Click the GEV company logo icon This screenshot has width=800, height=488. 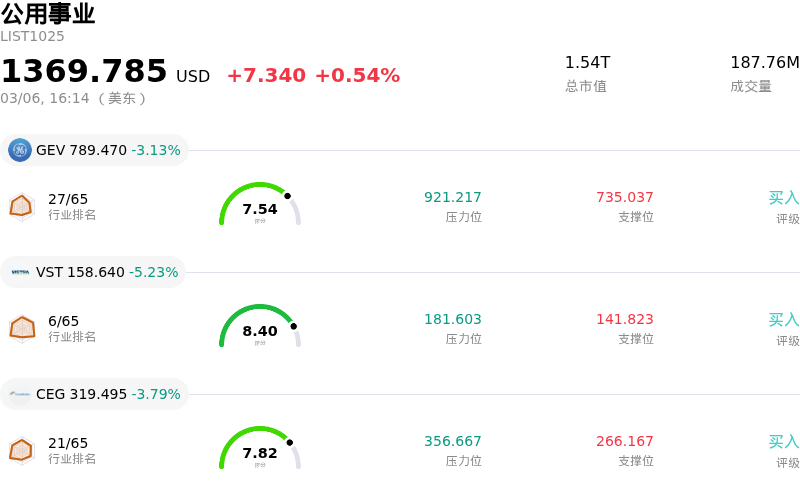20,150
